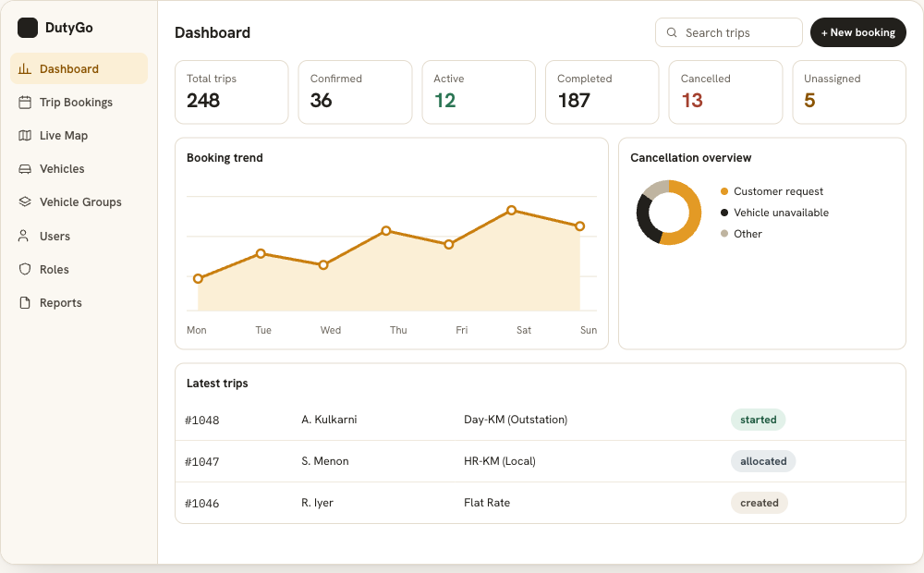Click the Vehicles car icon
Viewport: 924px width, 573px height.
point(25,169)
